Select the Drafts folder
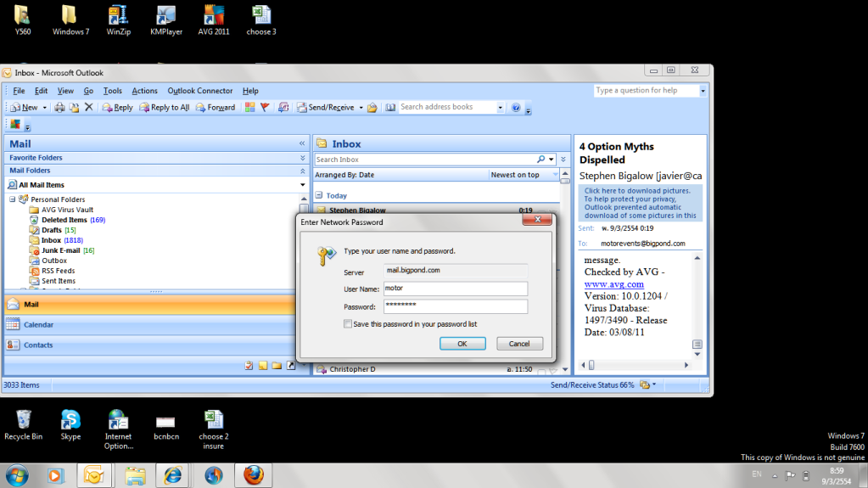Viewport: 868px width, 488px height. 52,230
